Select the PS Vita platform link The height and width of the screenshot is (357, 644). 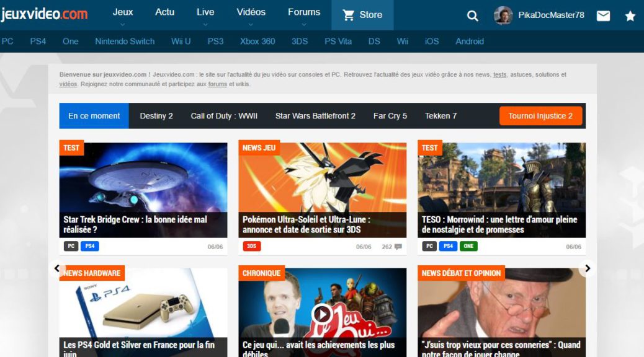coord(338,42)
